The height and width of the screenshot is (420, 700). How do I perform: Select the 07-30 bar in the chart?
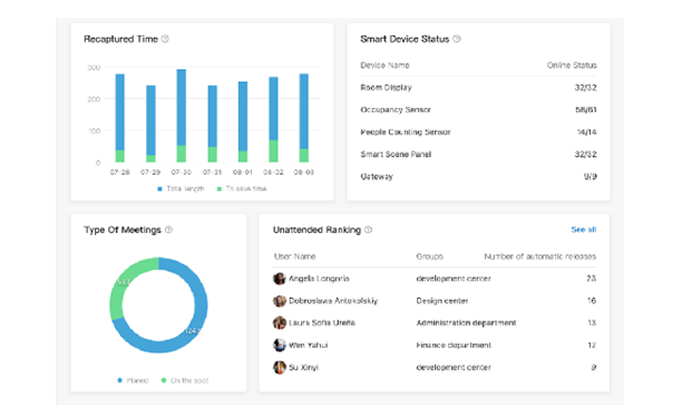coord(181,116)
